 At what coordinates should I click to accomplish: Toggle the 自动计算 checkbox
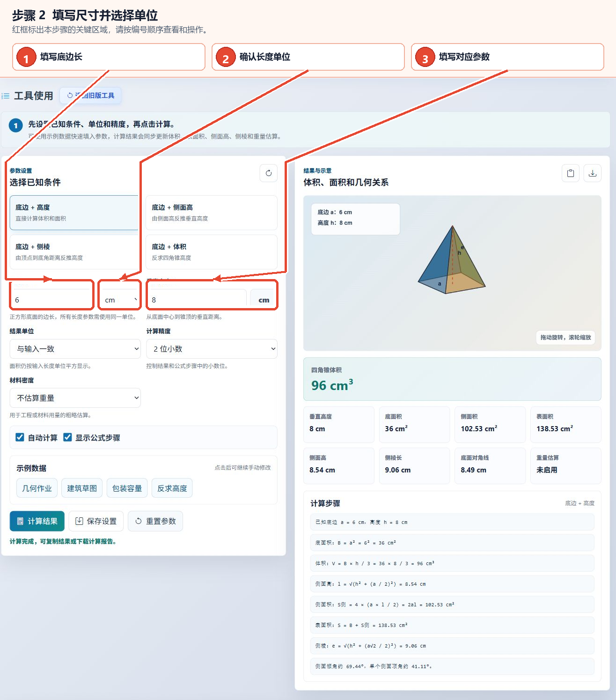click(x=20, y=437)
